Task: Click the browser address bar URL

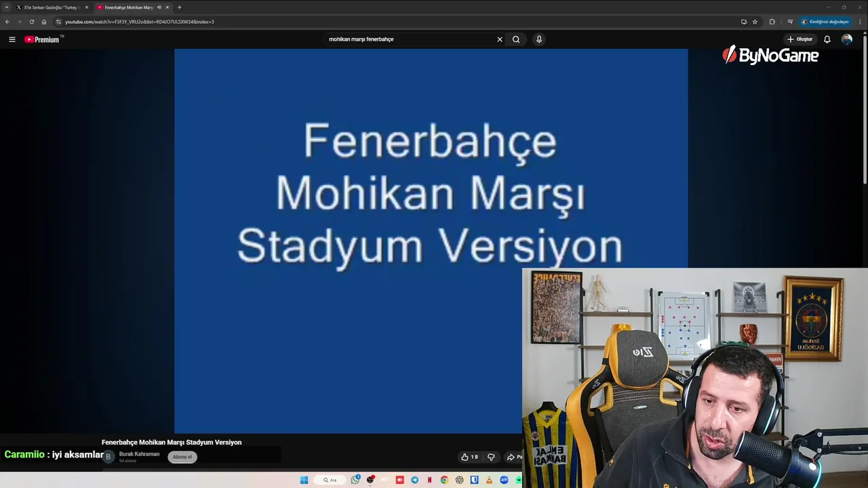Action: coord(139,22)
